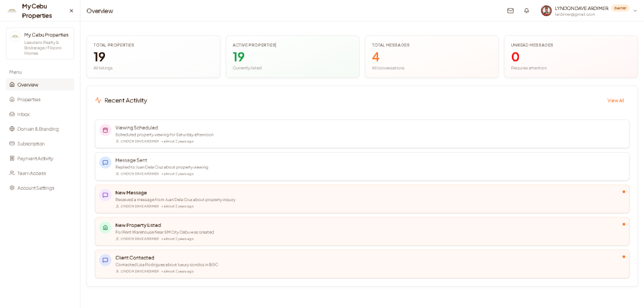Click the View All link
This screenshot has width=644, height=308.
615,101
